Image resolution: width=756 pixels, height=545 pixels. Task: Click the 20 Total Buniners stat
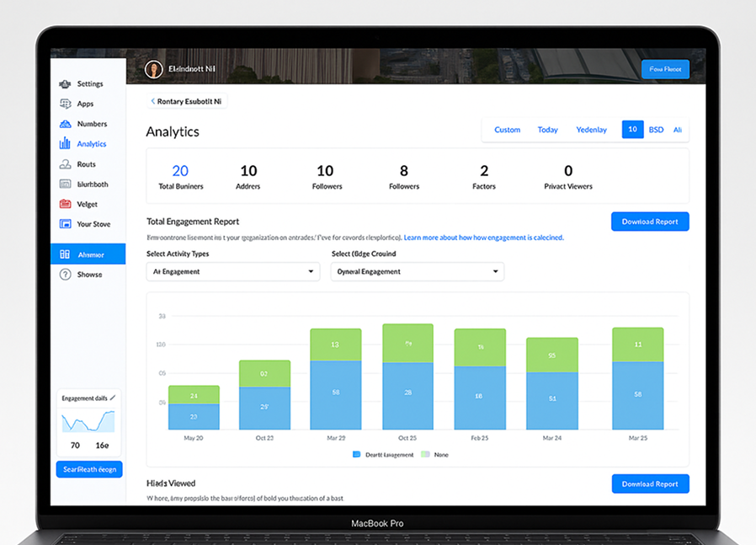click(181, 177)
